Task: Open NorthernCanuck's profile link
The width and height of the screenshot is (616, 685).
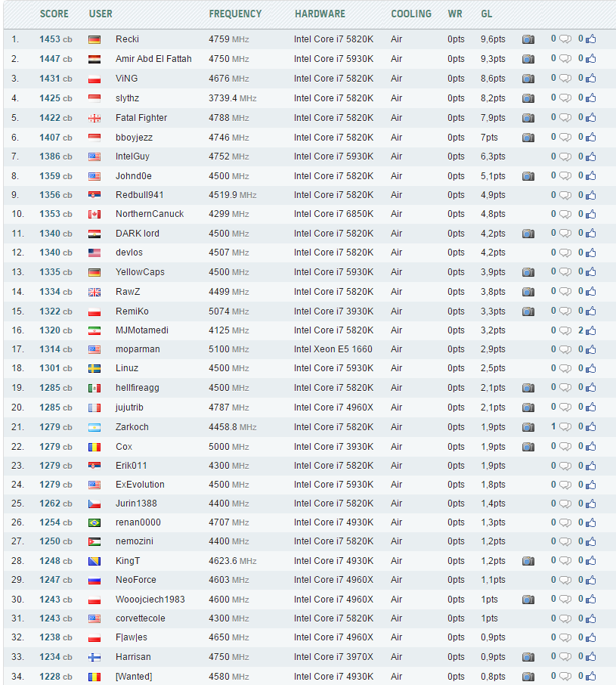Action: coord(150,214)
